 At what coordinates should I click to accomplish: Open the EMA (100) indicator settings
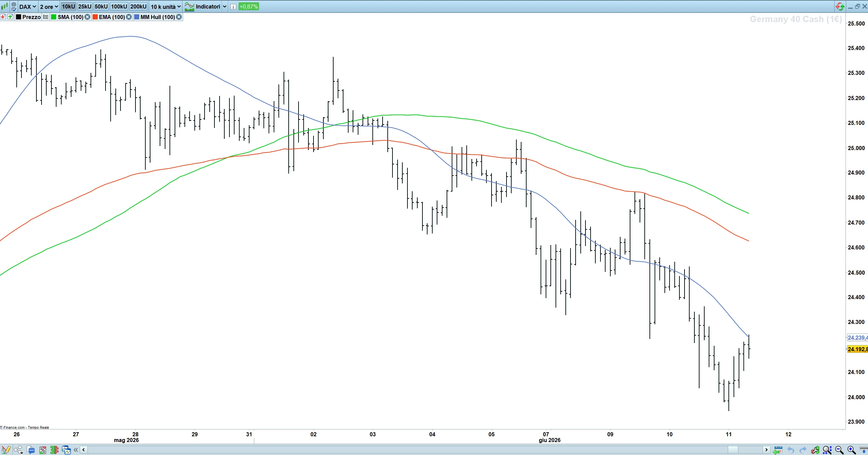pyautogui.click(x=112, y=17)
